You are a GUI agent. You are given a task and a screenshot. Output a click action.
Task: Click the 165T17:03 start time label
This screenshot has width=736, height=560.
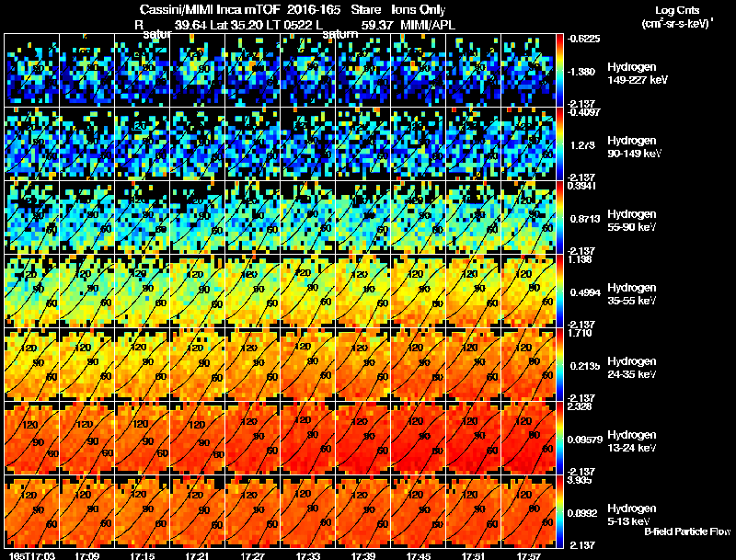[x=32, y=556]
